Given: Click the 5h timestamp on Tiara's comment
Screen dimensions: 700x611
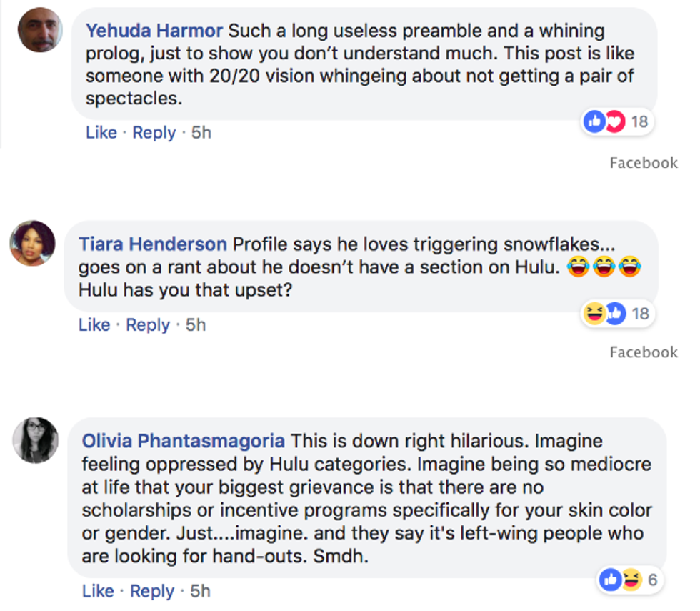Looking at the screenshot, I should point(196,324).
